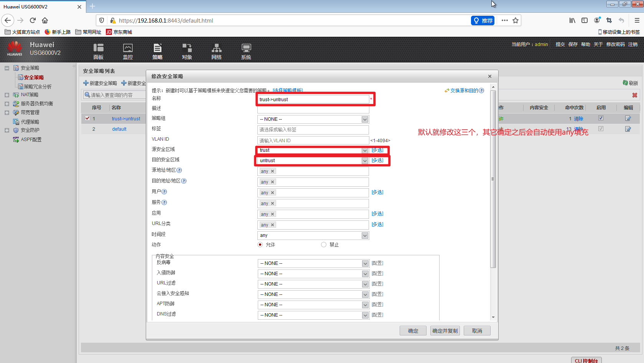Select the 禁止 action radio button
This screenshot has width=644, height=363.
point(324,245)
